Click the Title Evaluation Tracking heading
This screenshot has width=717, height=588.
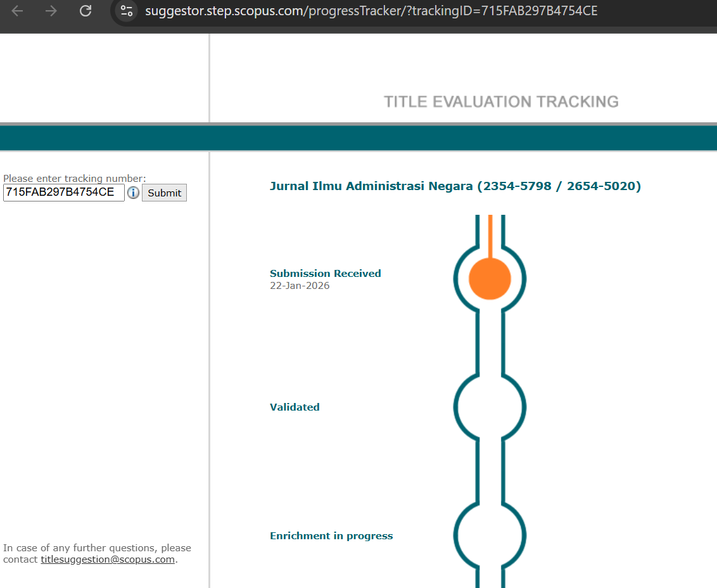pyautogui.click(x=501, y=102)
